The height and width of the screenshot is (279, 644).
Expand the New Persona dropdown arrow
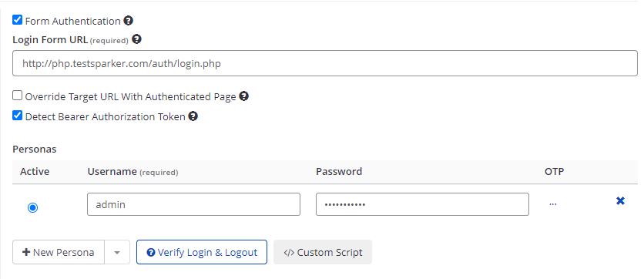pyautogui.click(x=117, y=252)
